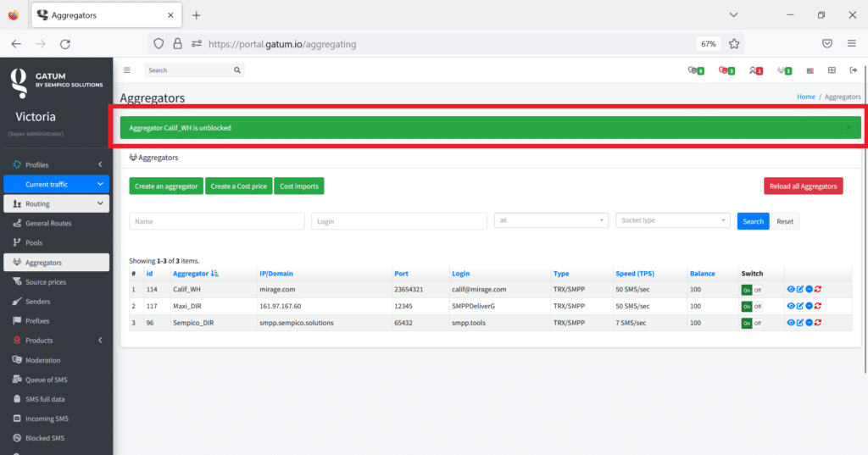Turn off the Maxi_DIR switch
868x455 pixels.
pos(758,307)
